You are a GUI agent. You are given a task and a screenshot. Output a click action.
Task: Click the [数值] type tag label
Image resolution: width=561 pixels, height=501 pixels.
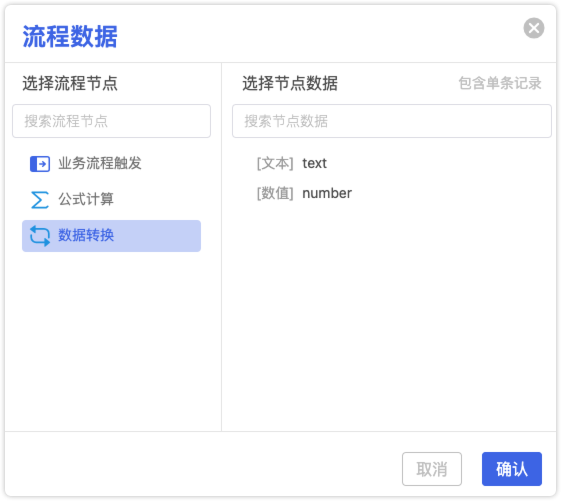[275, 193]
